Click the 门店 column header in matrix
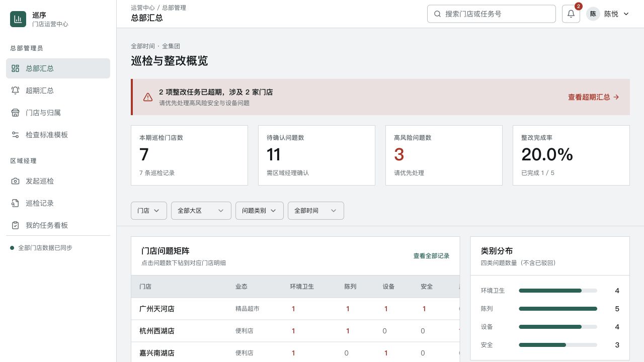The width and height of the screenshot is (644, 362). click(145, 287)
